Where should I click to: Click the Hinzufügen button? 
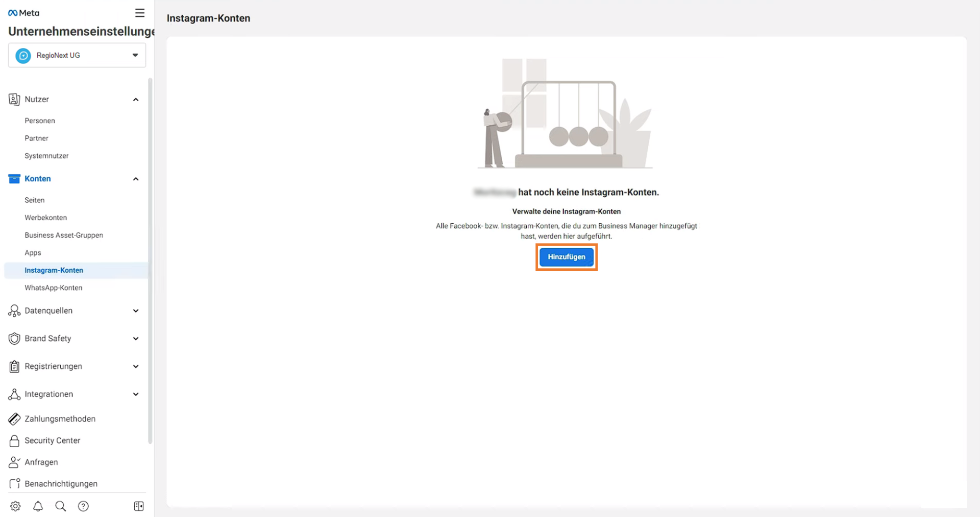567,257
